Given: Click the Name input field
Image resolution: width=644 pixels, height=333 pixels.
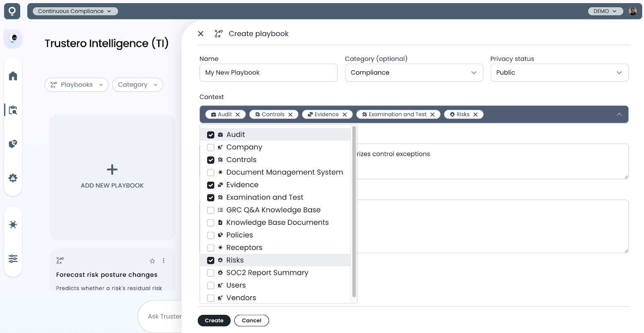Looking at the screenshot, I should coord(268,73).
